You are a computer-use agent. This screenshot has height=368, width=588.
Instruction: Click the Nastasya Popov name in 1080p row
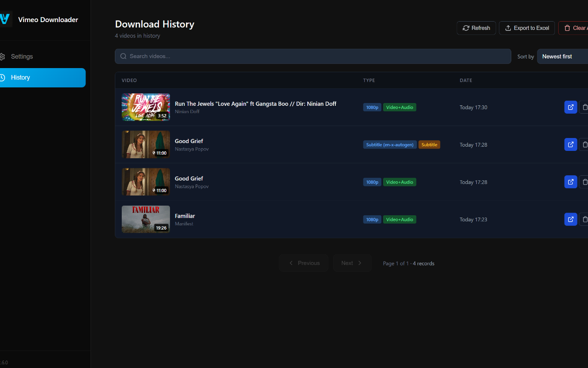pos(192,186)
